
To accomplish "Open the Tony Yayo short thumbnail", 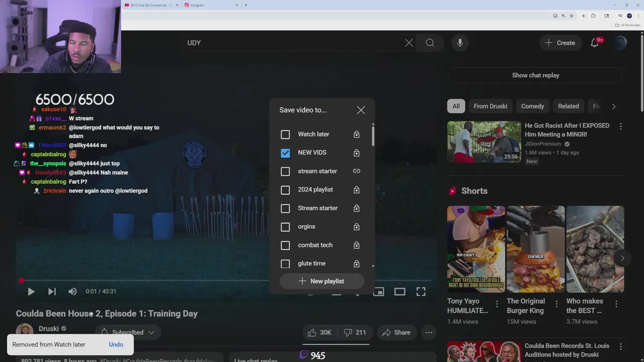I will click(x=476, y=249).
